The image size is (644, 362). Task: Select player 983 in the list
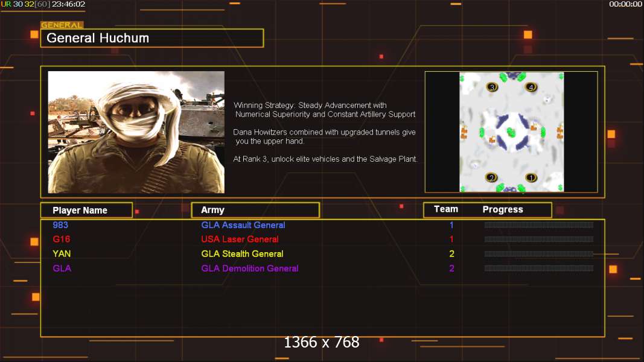click(60, 225)
